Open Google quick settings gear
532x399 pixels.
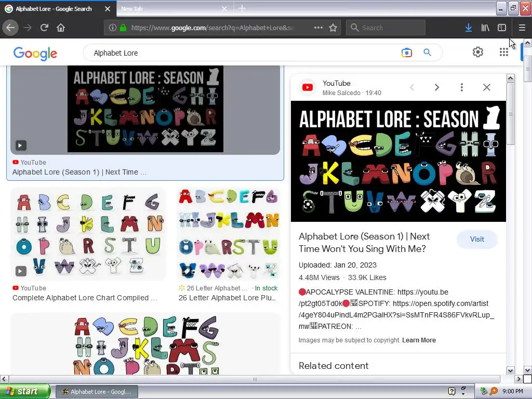478,52
